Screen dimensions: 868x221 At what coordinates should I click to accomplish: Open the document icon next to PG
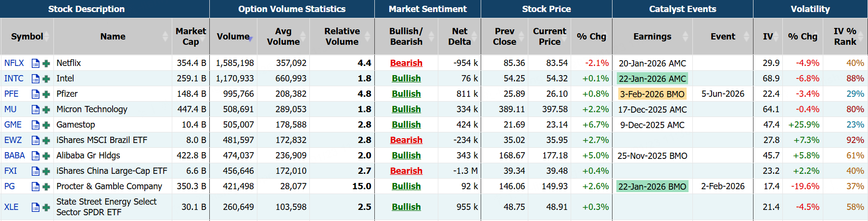point(35,186)
